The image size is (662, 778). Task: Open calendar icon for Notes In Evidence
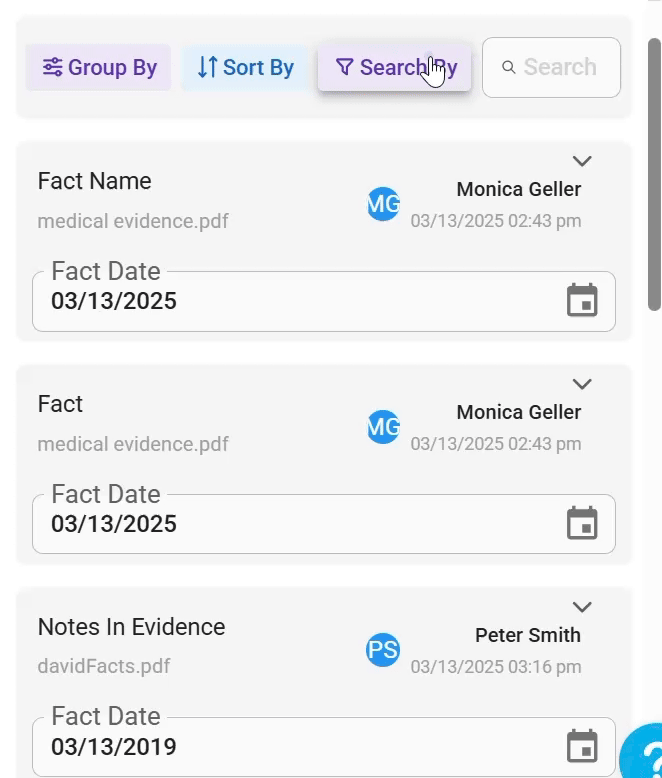[582, 746]
